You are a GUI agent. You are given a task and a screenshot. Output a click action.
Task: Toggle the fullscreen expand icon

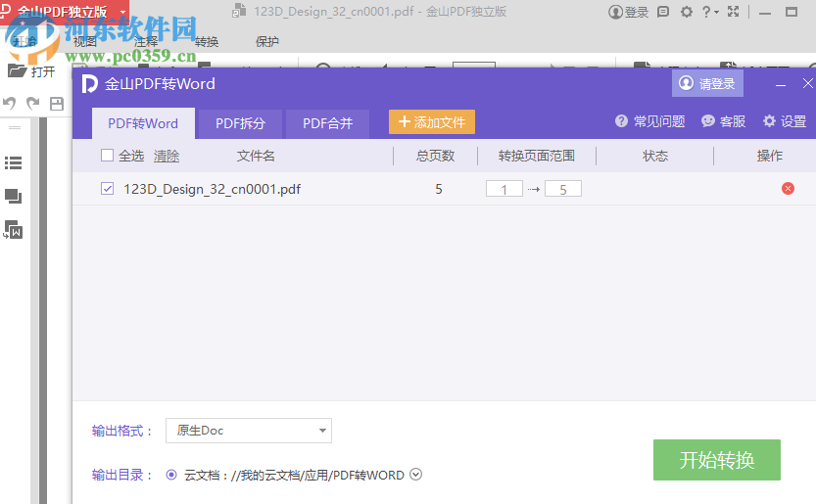(734, 12)
